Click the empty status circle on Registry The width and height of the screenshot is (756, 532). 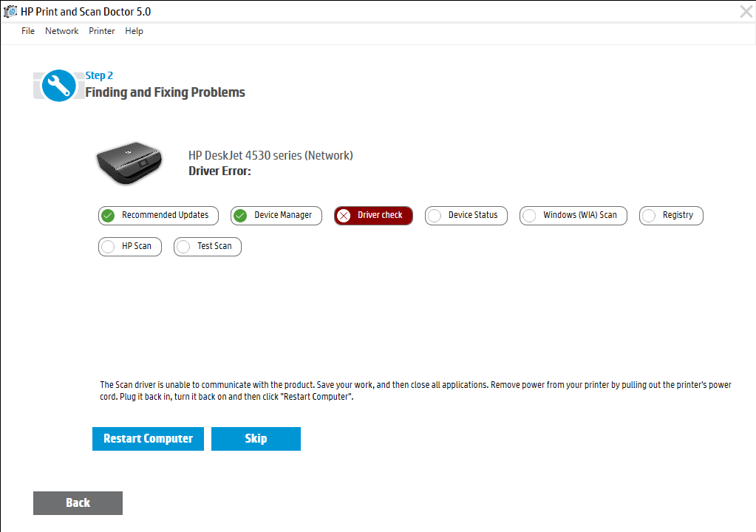point(649,216)
